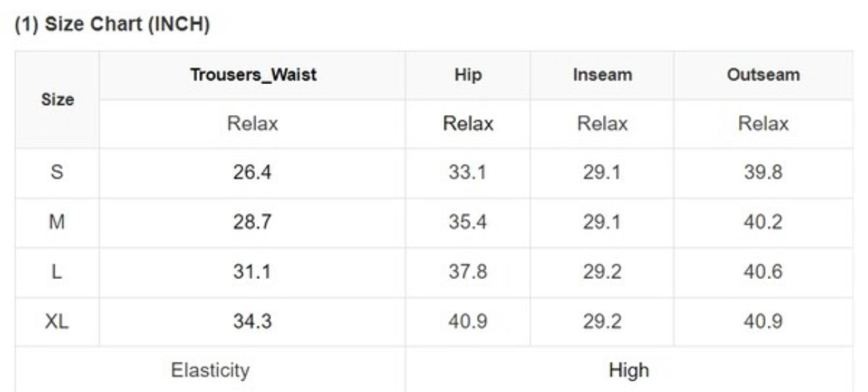Click the 40.2 outseam measurement
The width and height of the screenshot is (868, 392).
pos(763,223)
